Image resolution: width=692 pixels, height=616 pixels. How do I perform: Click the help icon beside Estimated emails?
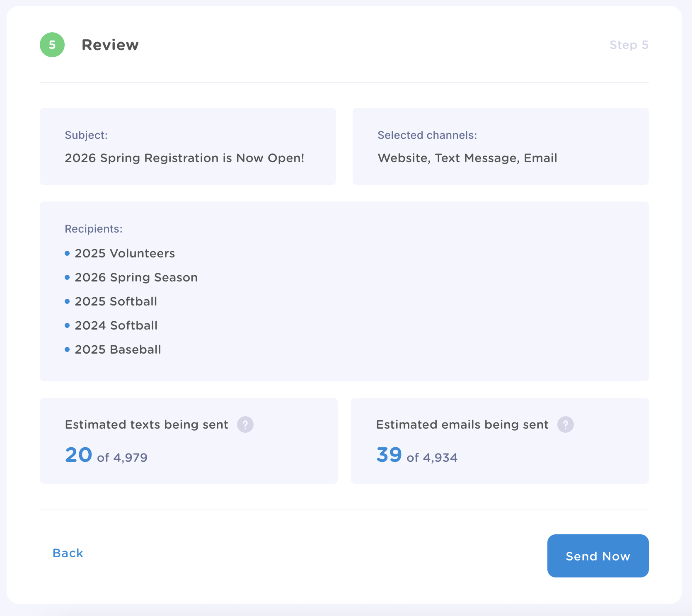coord(565,424)
